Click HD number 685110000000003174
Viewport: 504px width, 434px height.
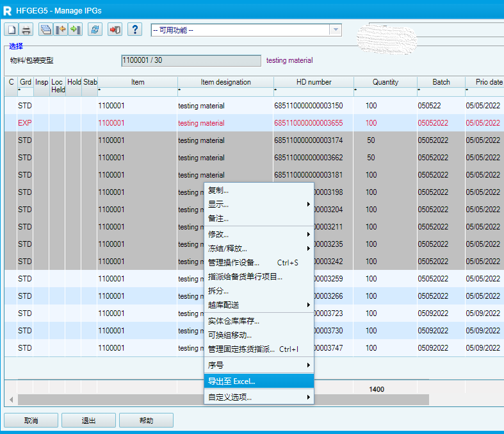309,140
